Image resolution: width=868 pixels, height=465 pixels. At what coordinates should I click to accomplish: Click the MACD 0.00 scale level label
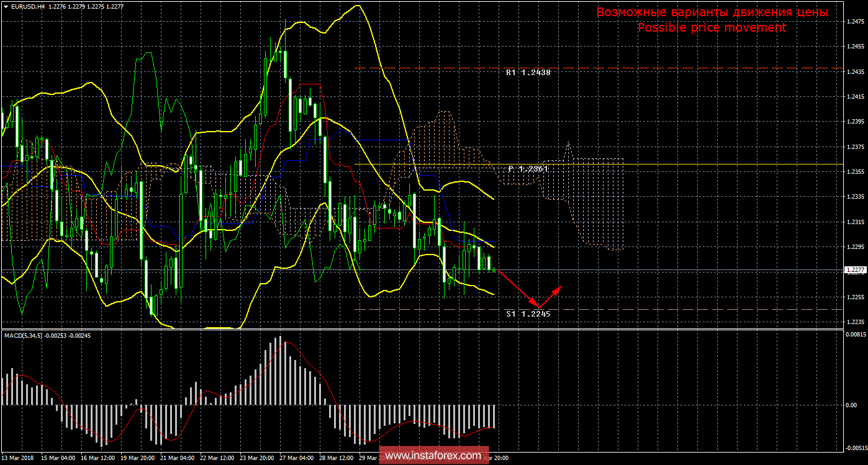click(x=852, y=405)
